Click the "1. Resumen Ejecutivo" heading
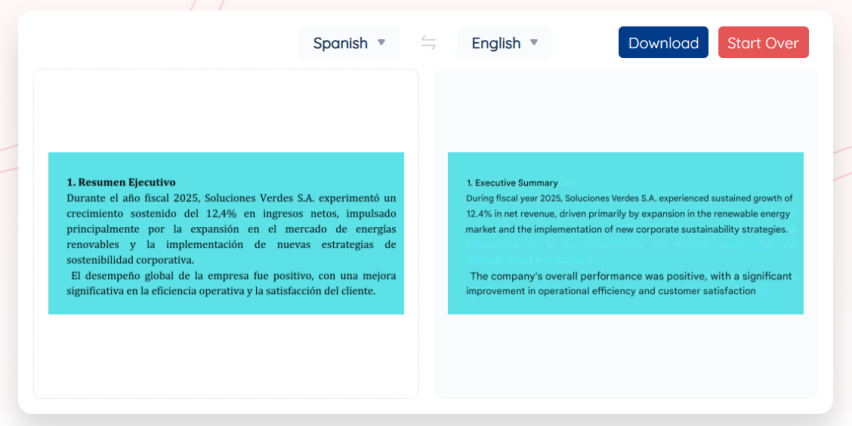Viewport: 852px width, 426px height. (121, 182)
